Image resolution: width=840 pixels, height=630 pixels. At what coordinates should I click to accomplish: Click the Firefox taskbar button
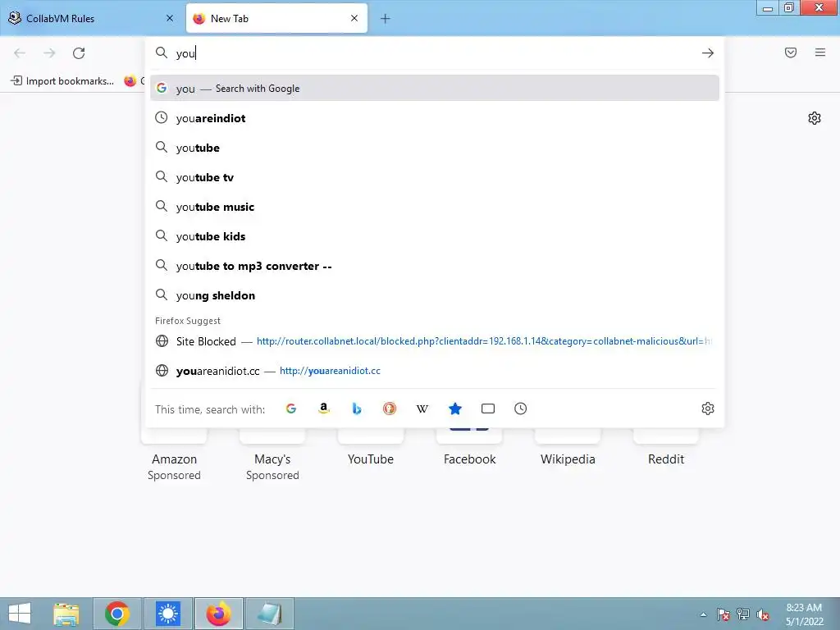pos(218,614)
